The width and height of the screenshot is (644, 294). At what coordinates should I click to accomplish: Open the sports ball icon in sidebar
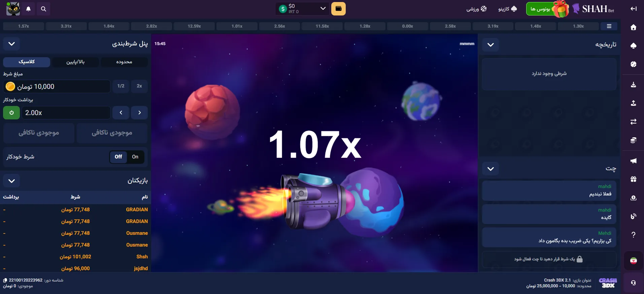pos(633,64)
